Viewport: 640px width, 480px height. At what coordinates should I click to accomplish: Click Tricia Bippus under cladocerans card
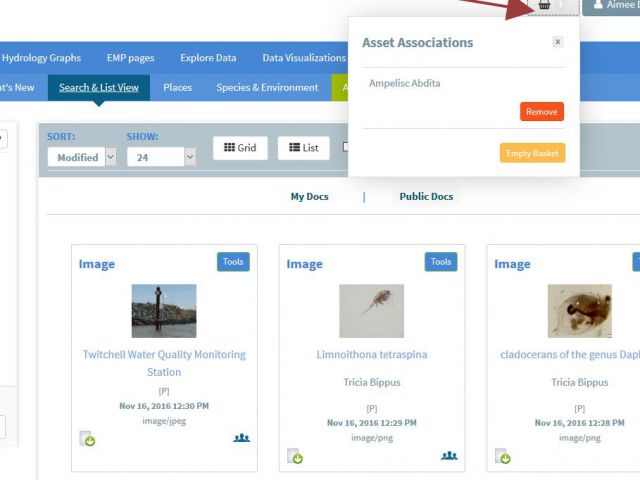tap(580, 382)
